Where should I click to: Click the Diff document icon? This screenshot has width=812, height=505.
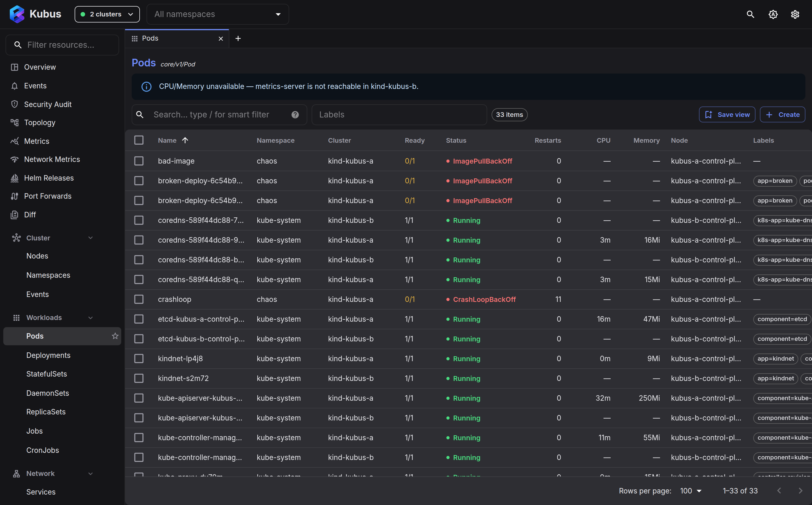pos(14,215)
